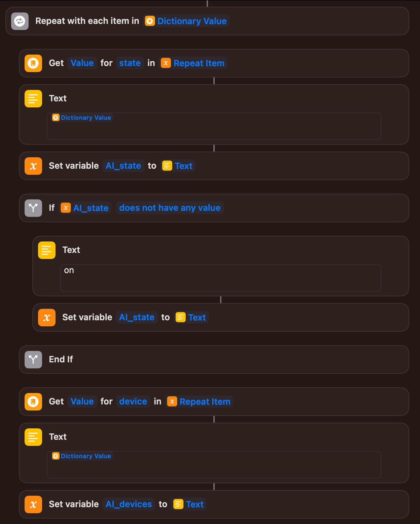The height and width of the screenshot is (524, 420).
Task: Click the text field containing 'on'
Action: [x=220, y=277]
